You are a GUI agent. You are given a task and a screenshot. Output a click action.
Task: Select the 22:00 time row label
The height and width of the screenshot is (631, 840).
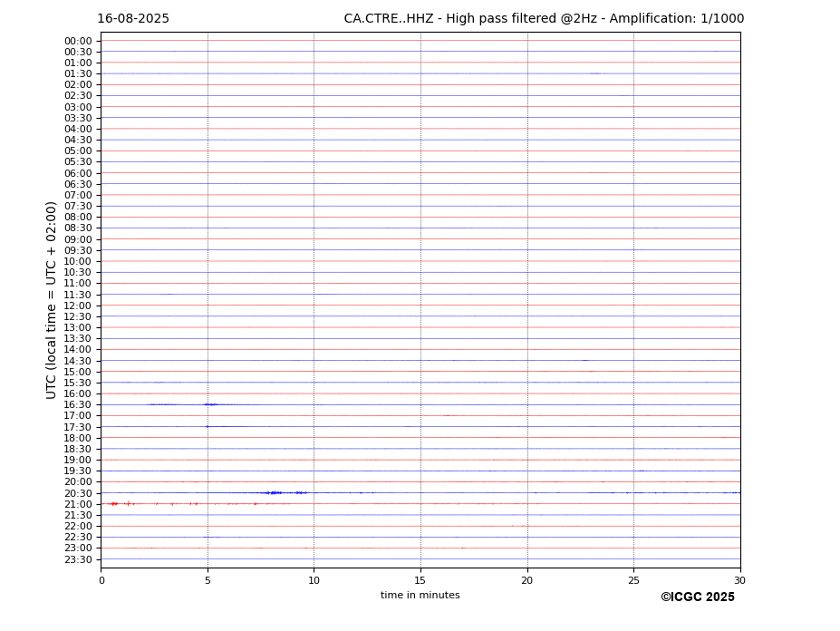(x=78, y=527)
